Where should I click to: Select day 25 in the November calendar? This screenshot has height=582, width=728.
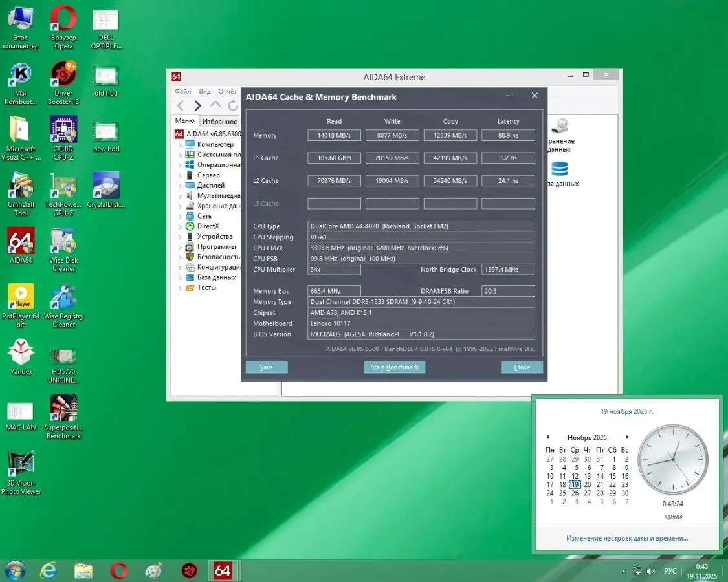[562, 493]
